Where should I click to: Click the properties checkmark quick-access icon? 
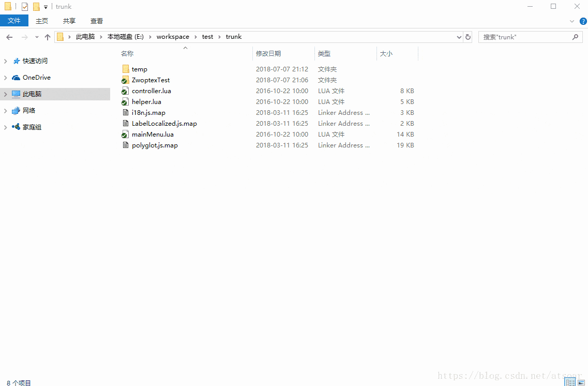pos(25,6)
